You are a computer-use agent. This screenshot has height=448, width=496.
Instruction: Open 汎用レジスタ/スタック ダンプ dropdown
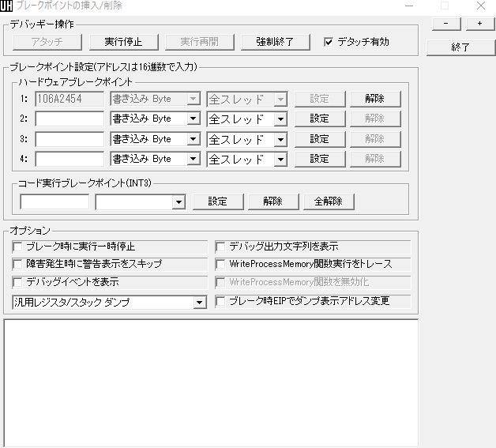pos(110,303)
